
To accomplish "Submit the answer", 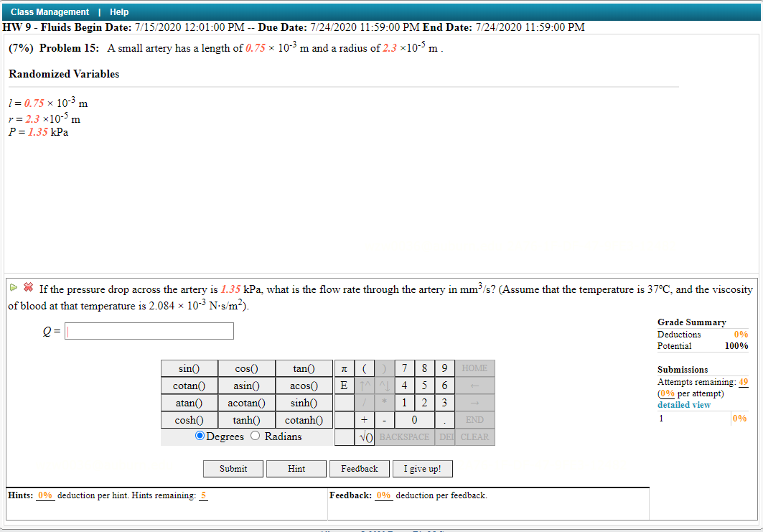I will coord(233,468).
